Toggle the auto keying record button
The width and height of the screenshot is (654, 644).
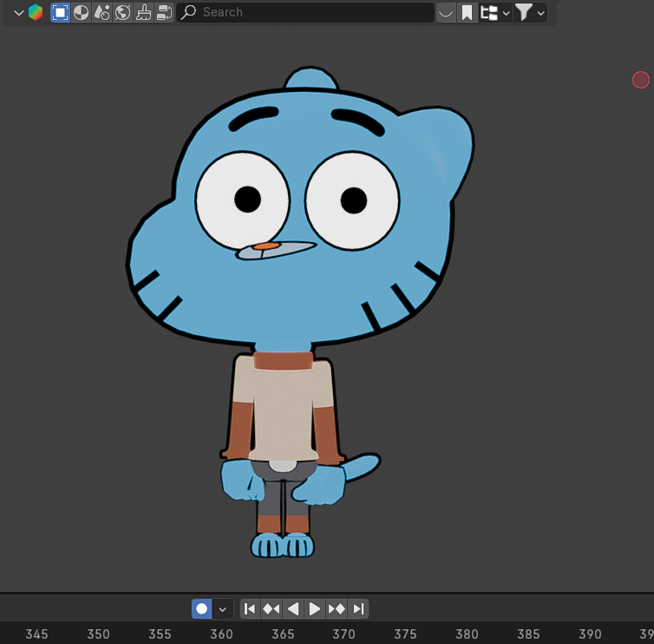pyautogui.click(x=201, y=609)
